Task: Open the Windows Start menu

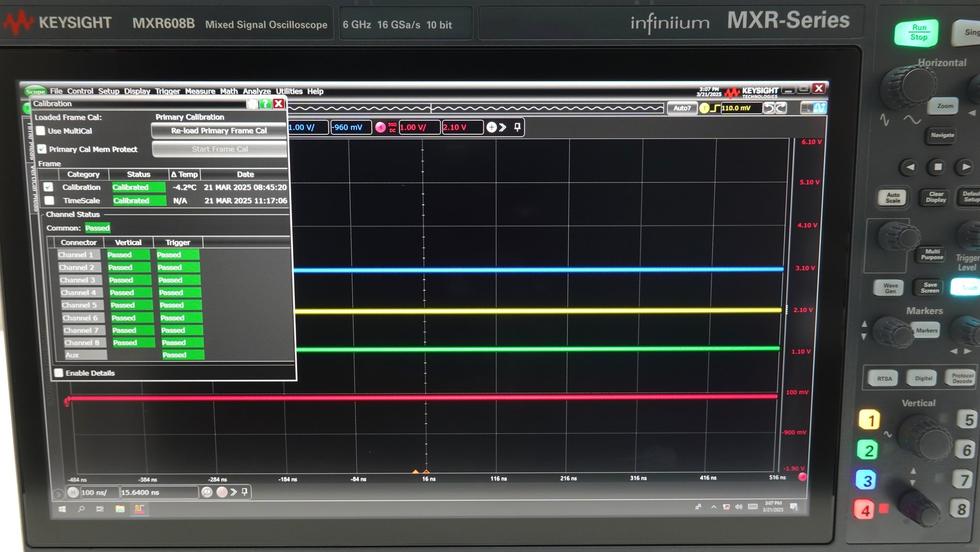Action: point(62,509)
